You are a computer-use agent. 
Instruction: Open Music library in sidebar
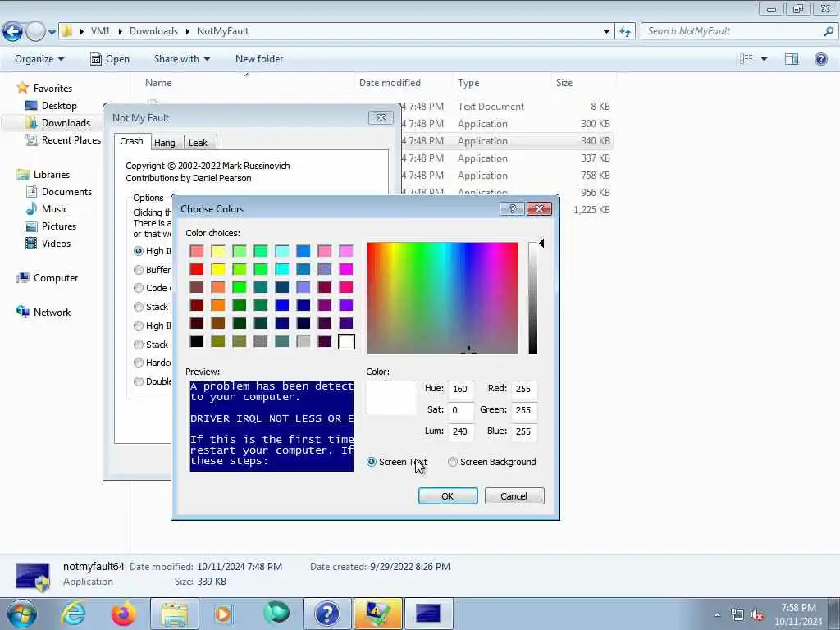[x=55, y=209]
